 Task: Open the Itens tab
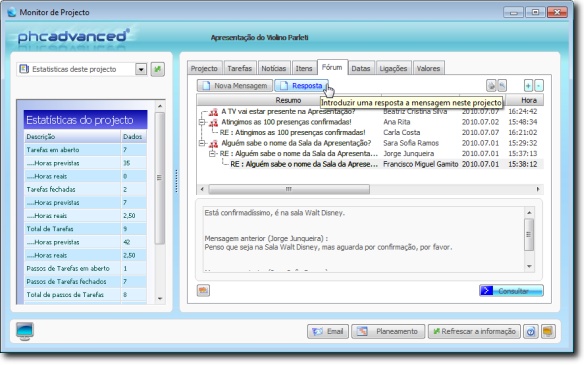click(x=304, y=68)
